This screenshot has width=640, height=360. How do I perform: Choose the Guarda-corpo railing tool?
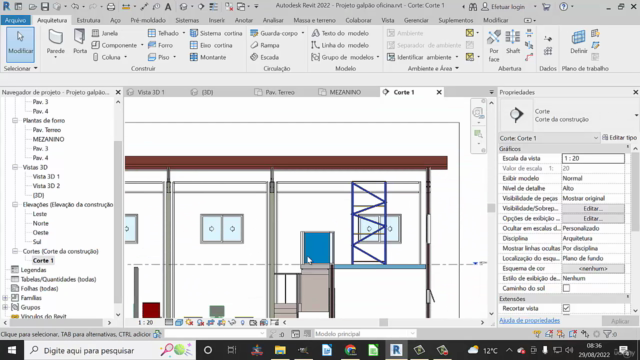(274, 33)
